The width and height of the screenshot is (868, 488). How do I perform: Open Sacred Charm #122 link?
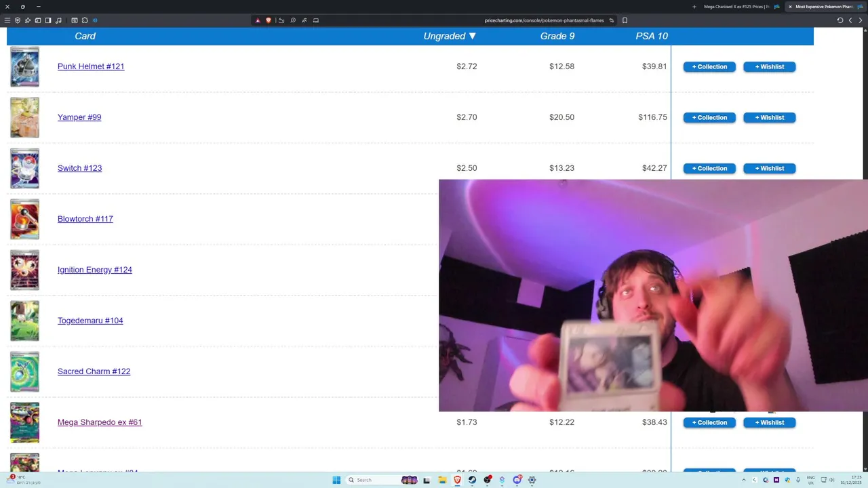(x=94, y=371)
